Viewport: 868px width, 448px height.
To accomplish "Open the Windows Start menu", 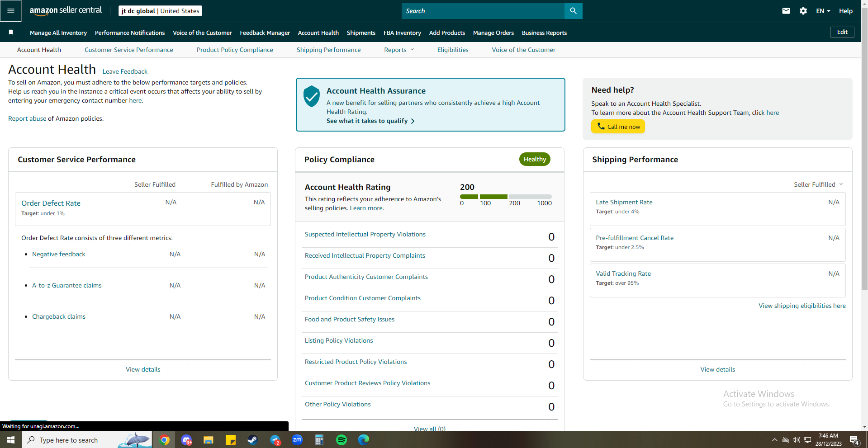I will point(11,440).
